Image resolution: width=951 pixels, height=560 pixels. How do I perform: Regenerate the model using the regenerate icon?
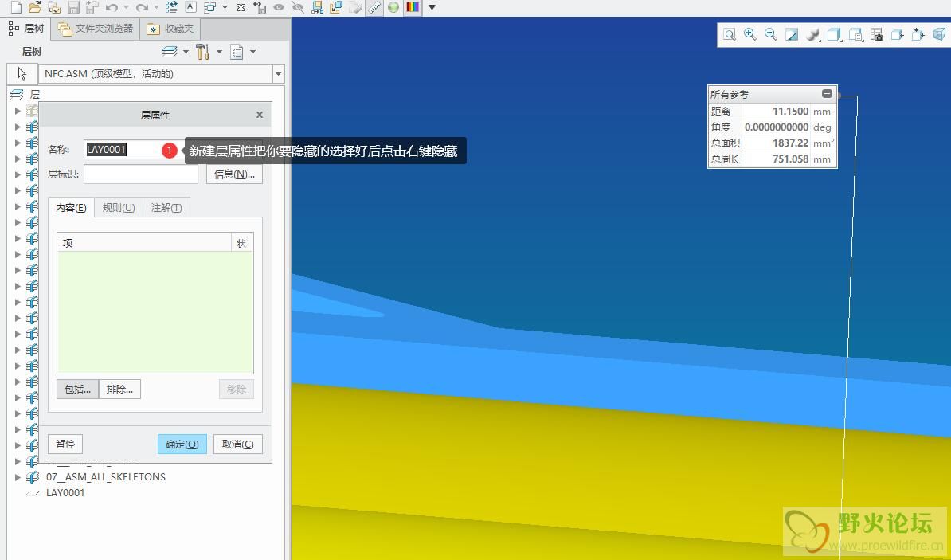[171, 7]
